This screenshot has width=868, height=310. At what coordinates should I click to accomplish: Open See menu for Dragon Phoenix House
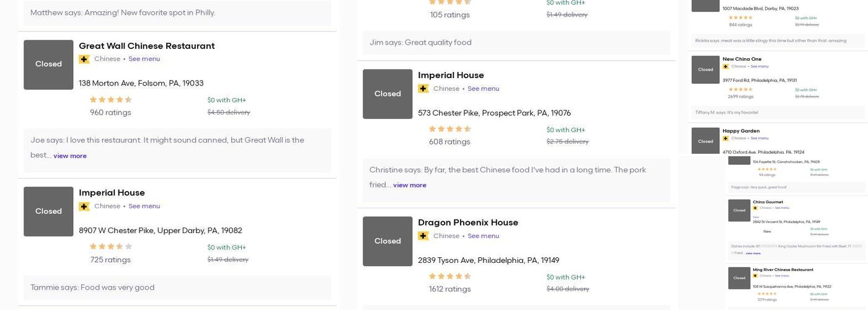[x=483, y=236]
